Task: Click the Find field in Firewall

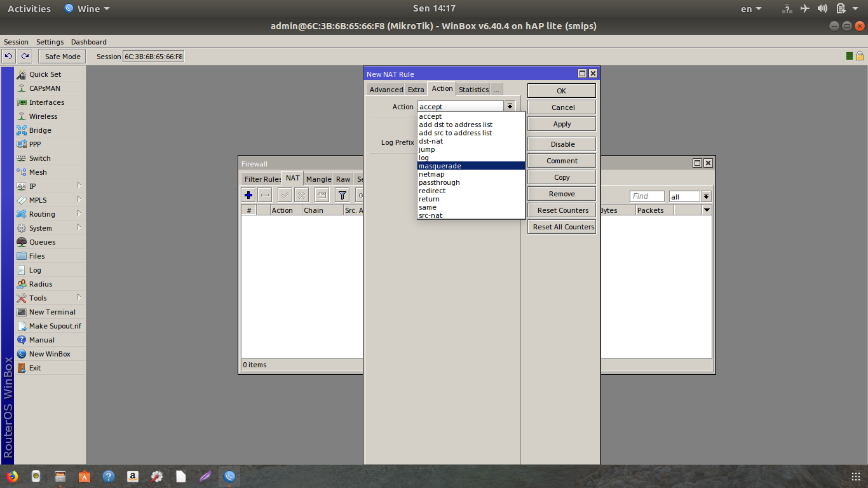Action: pos(647,197)
